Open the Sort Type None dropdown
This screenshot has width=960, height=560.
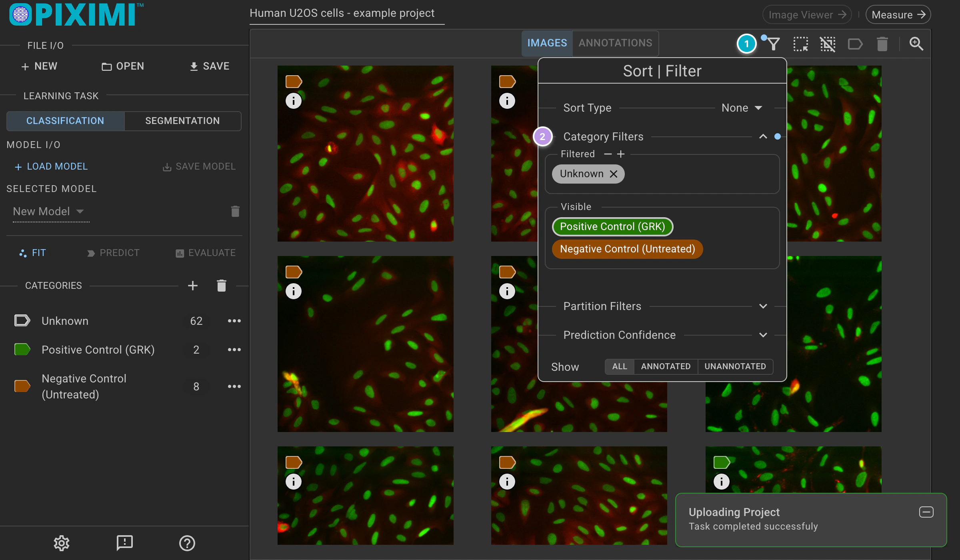point(742,108)
